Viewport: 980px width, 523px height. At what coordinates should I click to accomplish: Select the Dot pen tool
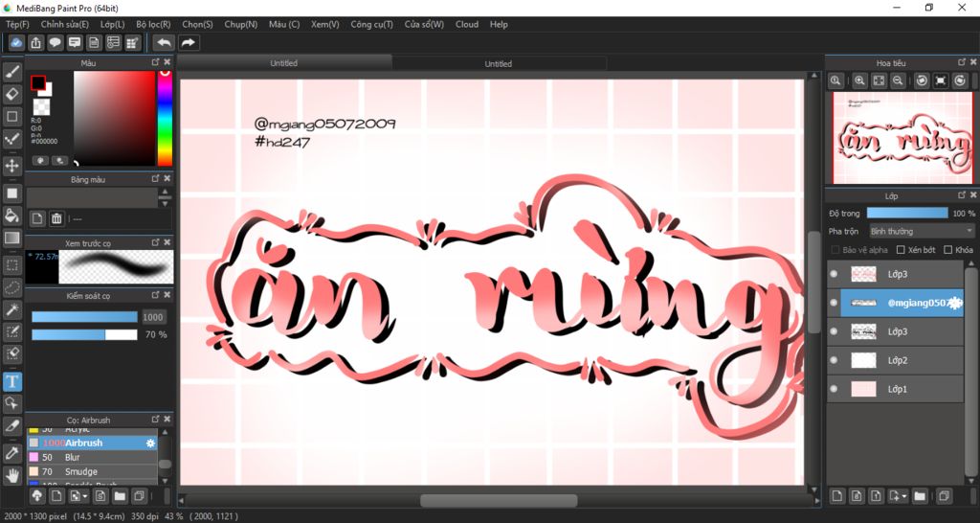click(x=11, y=138)
